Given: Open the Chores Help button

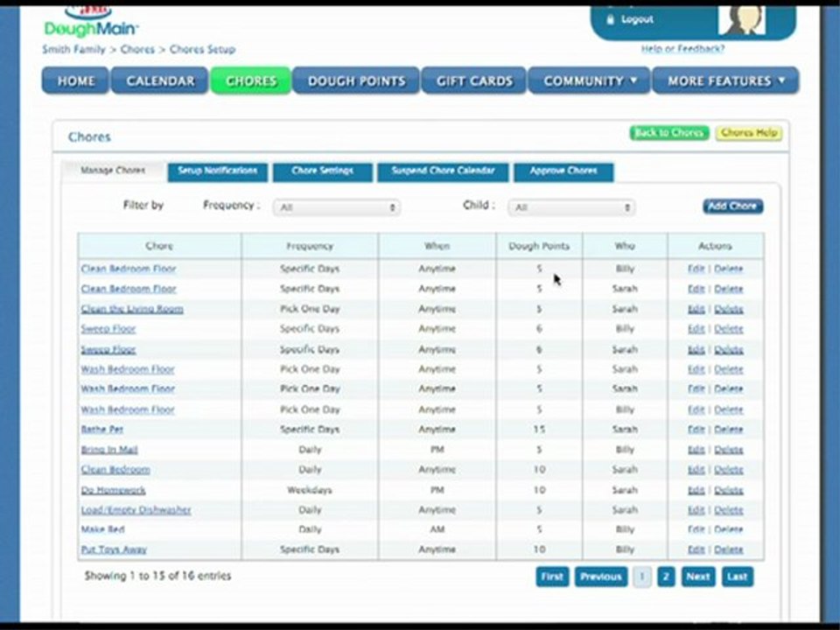Looking at the screenshot, I should [749, 133].
